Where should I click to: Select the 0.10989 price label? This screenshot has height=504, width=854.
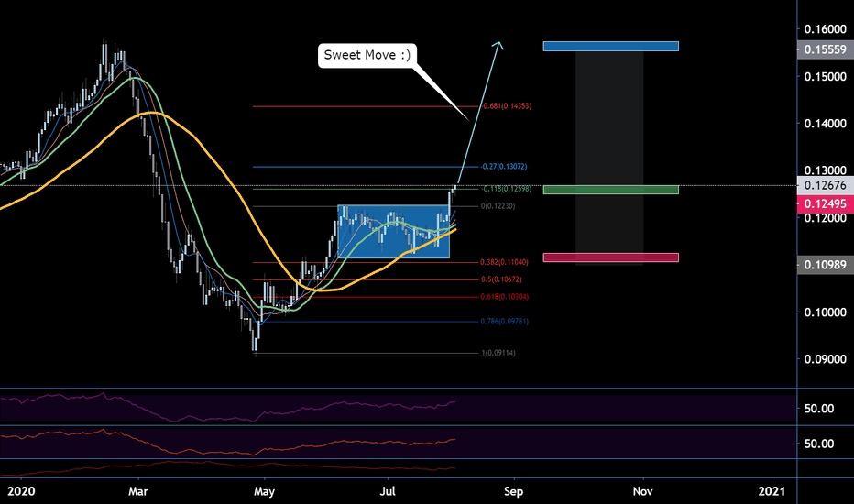tap(825, 265)
